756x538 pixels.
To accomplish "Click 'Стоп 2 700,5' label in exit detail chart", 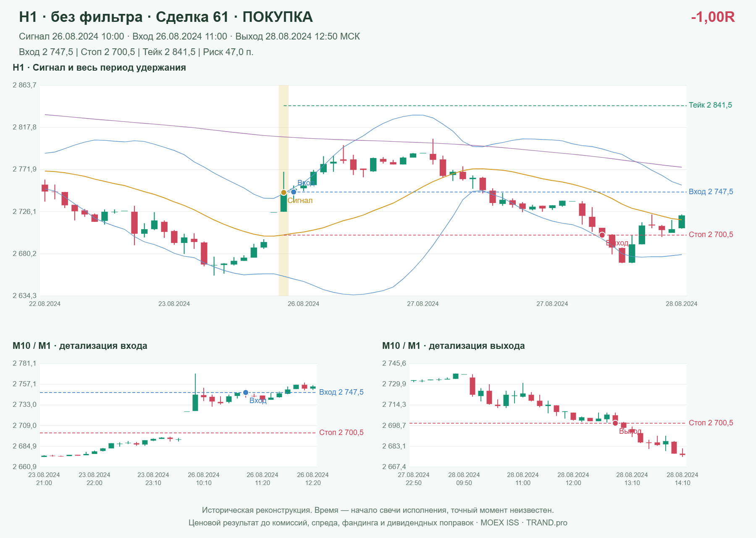I will pos(711,423).
